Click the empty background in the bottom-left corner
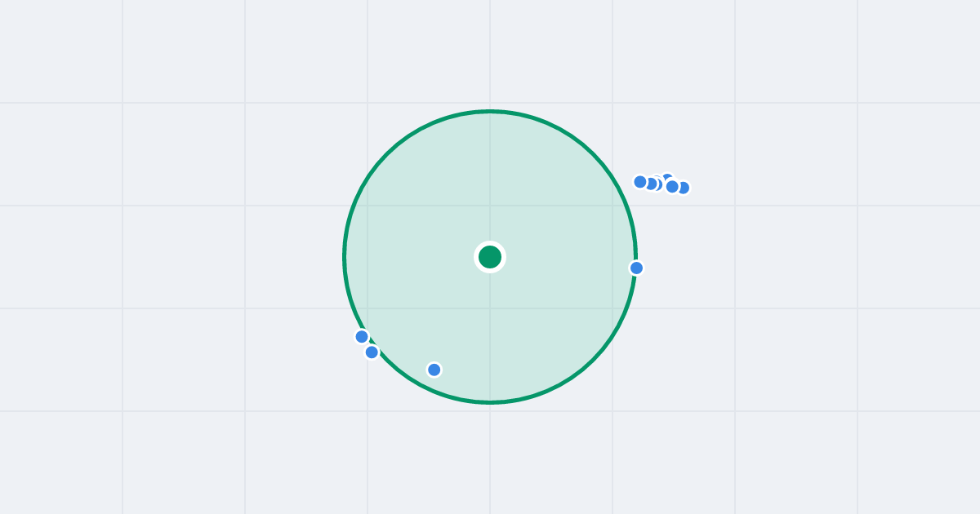Viewport: 980px width, 514px height. 57,465
